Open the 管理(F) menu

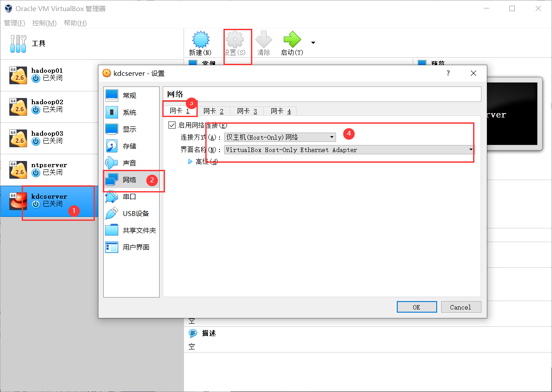pyautogui.click(x=15, y=23)
